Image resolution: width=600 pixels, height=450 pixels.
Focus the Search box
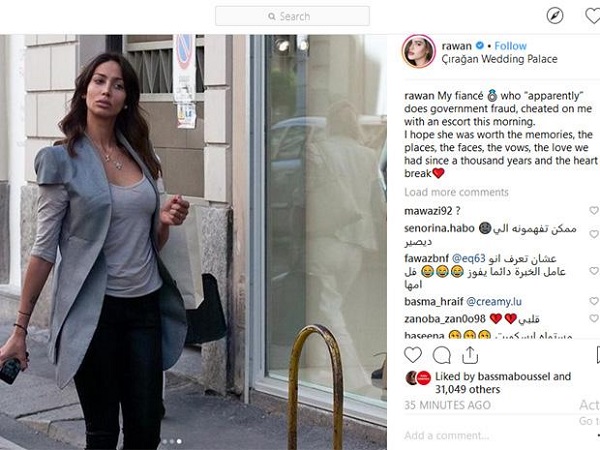point(292,16)
